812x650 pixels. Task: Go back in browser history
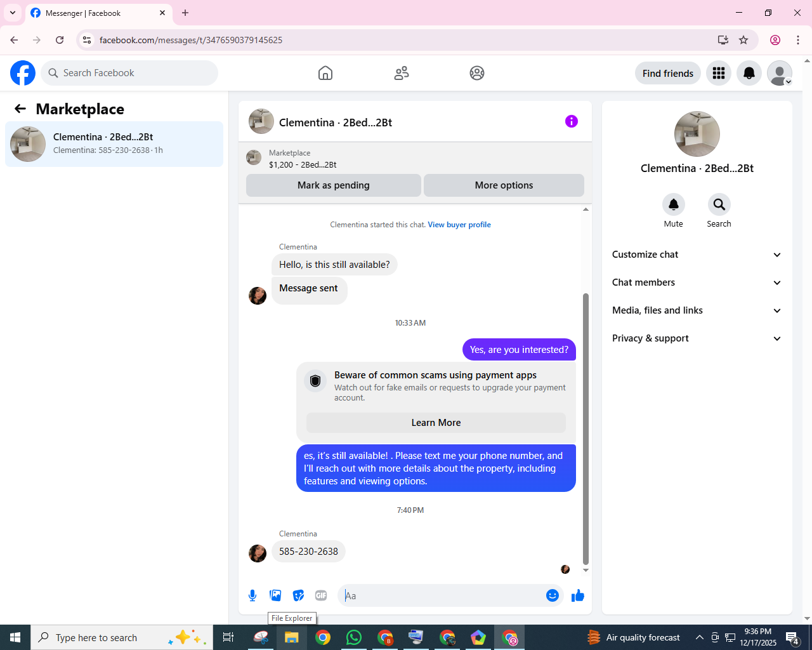click(14, 40)
